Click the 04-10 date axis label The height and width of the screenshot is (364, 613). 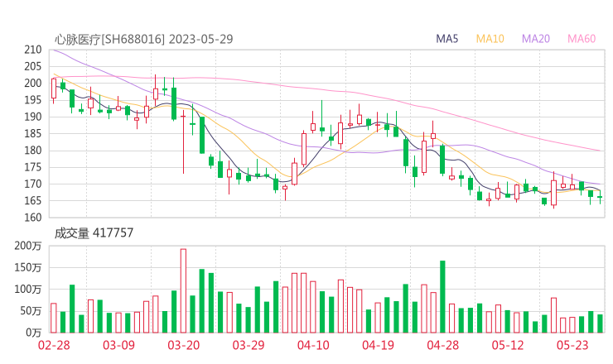pyautogui.click(x=313, y=345)
